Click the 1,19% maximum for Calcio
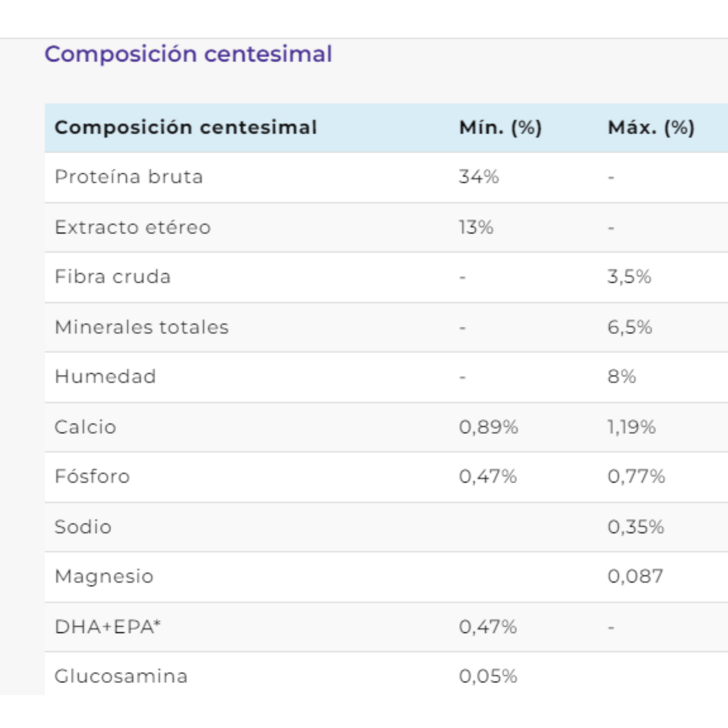The width and height of the screenshot is (728, 728). (631, 427)
